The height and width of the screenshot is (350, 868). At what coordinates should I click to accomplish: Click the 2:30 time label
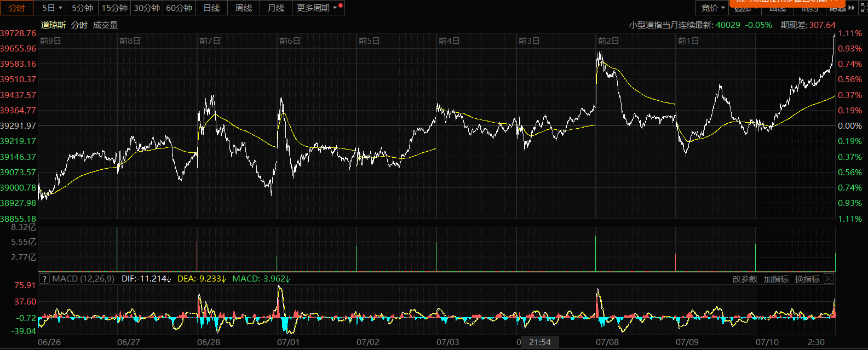816,342
